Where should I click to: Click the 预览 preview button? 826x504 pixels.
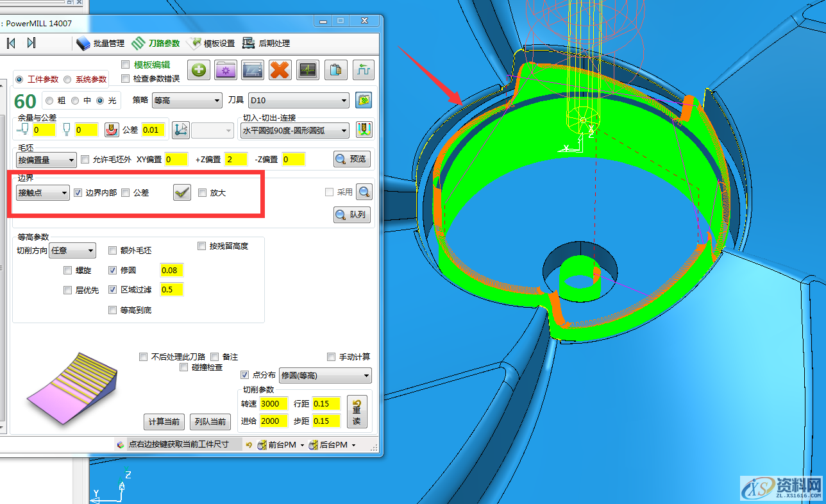click(351, 159)
